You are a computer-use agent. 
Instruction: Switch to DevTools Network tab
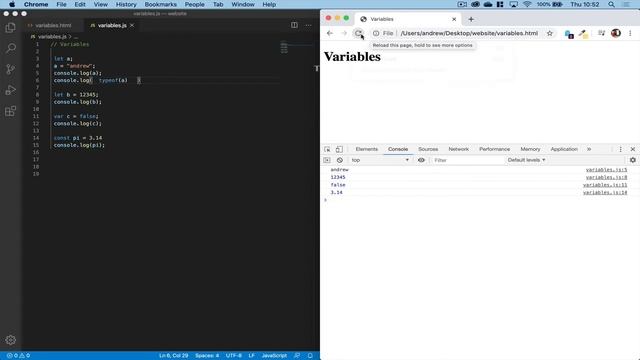pos(458,149)
